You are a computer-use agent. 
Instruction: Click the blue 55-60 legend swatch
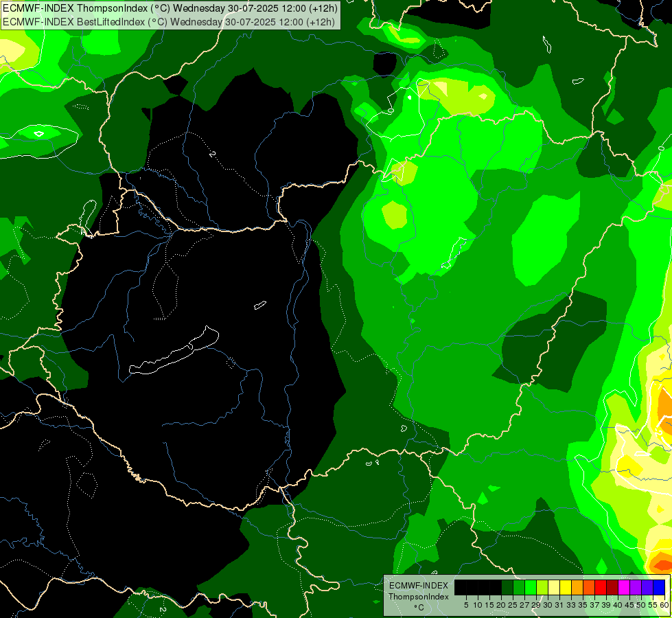[x=659, y=587]
